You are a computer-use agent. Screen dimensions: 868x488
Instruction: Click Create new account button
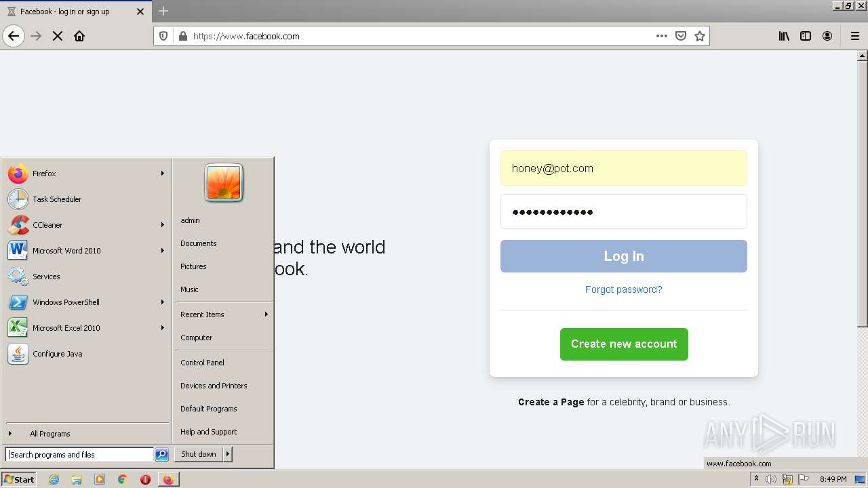(x=624, y=344)
